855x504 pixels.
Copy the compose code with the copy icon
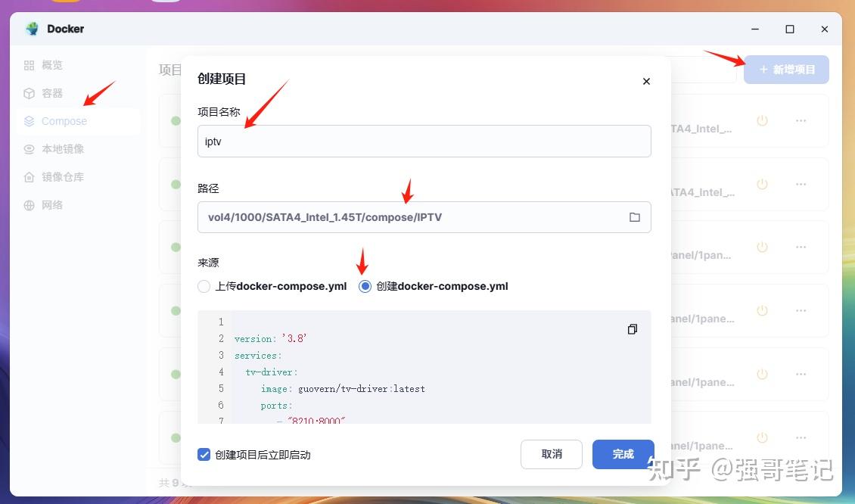pos(633,329)
